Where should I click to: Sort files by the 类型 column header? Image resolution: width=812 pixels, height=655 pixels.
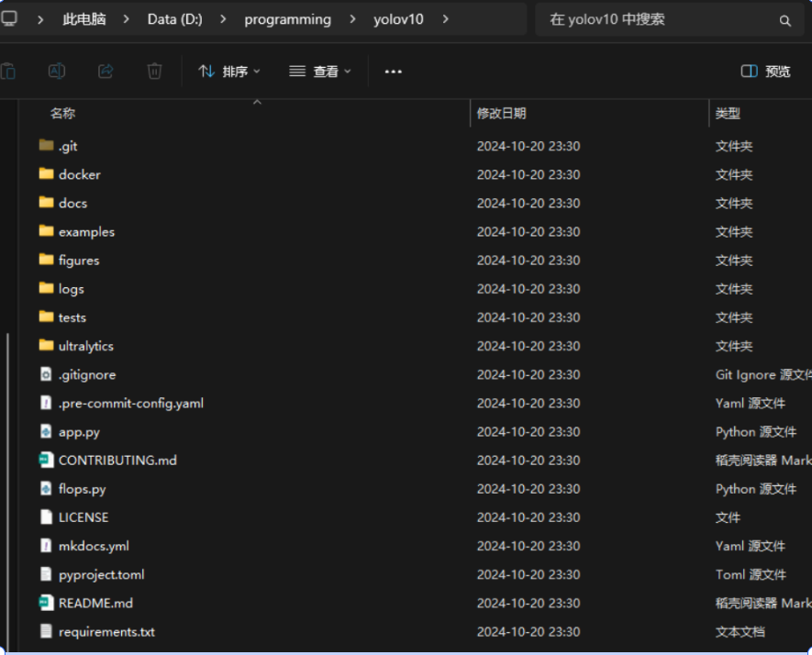pyautogui.click(x=728, y=114)
